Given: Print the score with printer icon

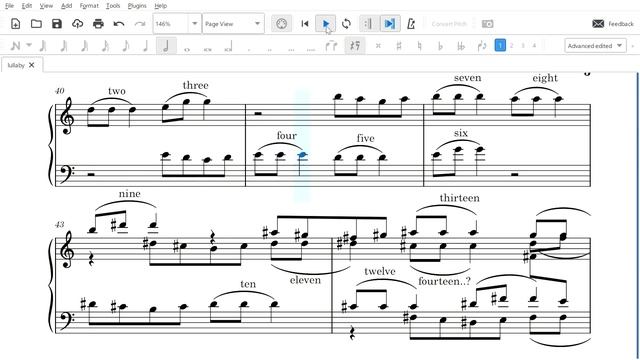Looking at the screenshot, I should [98, 24].
